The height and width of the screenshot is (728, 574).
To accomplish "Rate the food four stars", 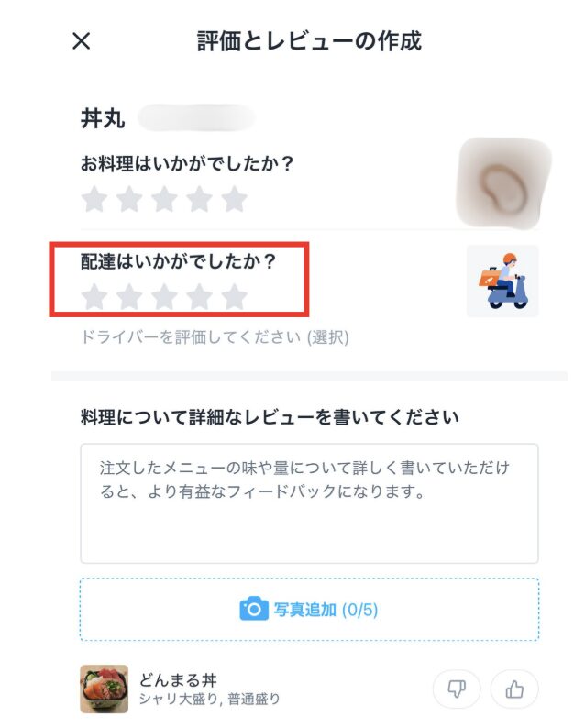I will 199,199.
